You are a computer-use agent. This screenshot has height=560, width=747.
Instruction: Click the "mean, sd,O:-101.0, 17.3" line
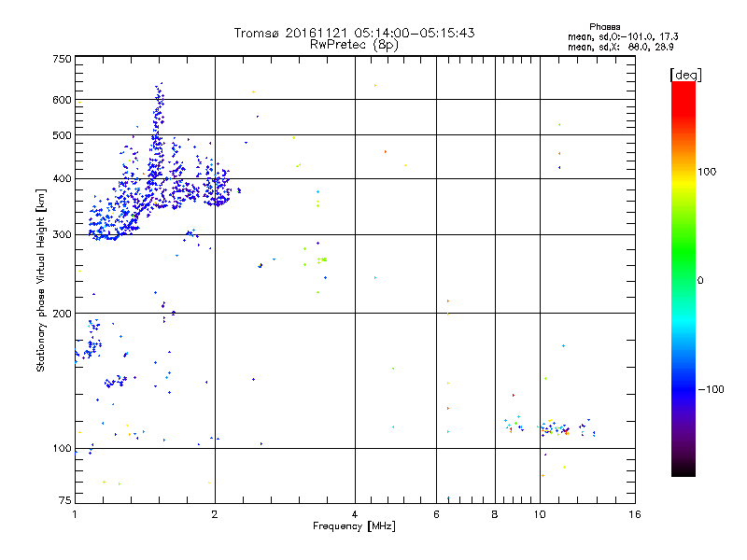coord(623,37)
